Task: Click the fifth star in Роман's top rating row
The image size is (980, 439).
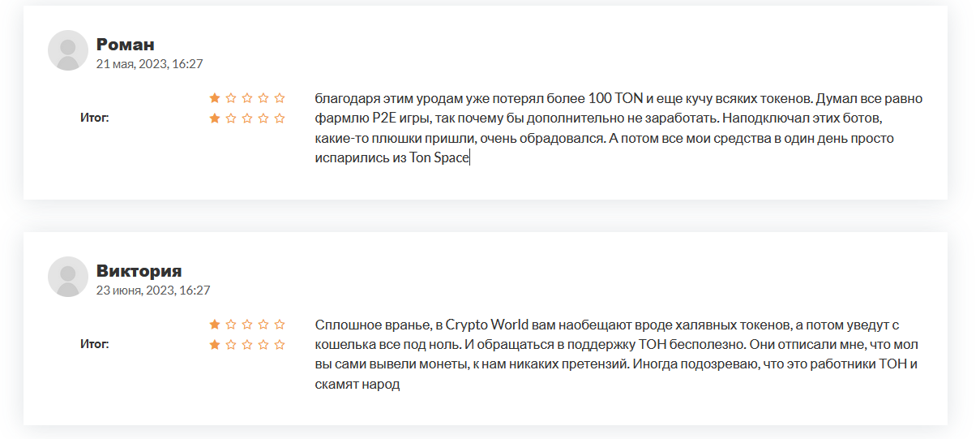Action: [x=280, y=98]
